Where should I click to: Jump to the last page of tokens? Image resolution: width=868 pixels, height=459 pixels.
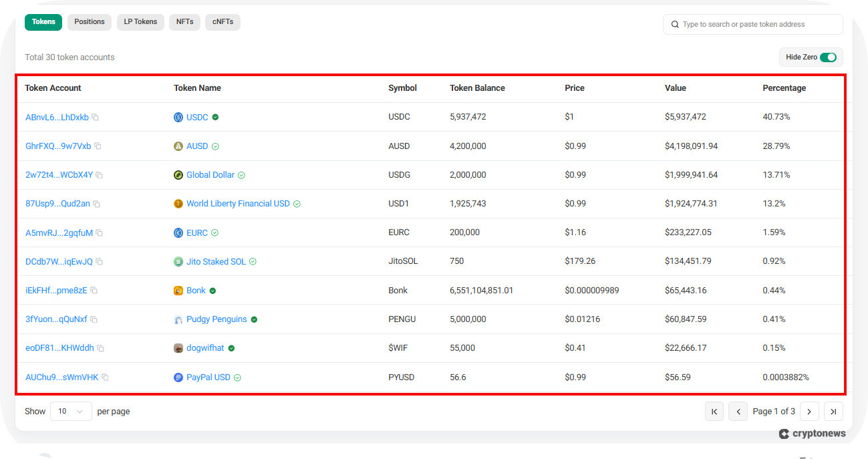click(833, 411)
